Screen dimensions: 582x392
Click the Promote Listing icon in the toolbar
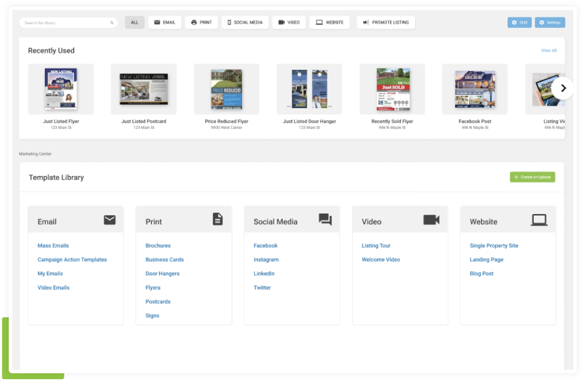click(x=366, y=22)
